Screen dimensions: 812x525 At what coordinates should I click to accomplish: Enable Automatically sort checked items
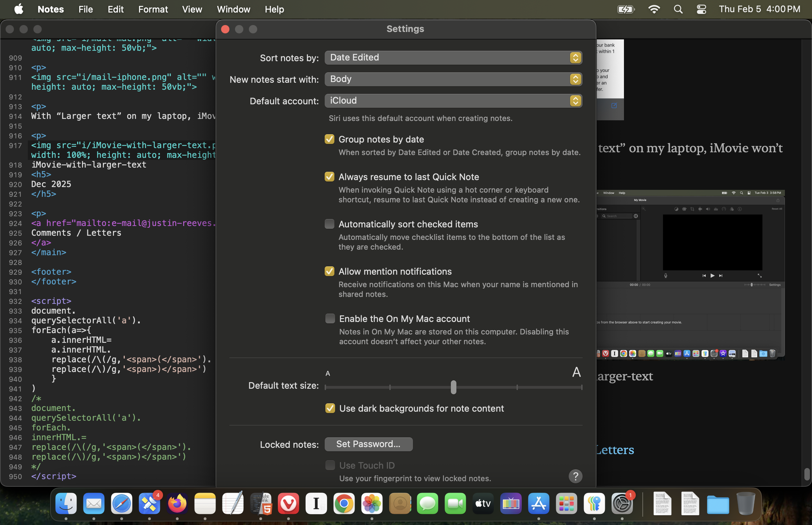329,224
